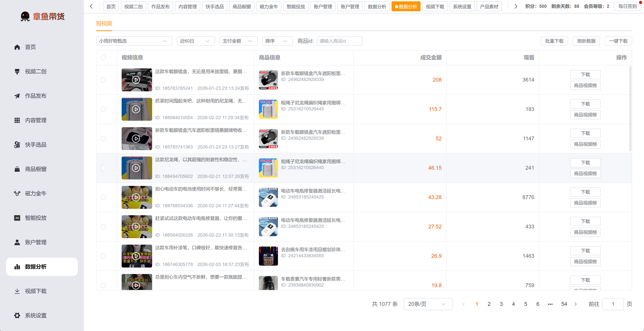The height and width of the screenshot is (331, 644).
Task: Open 小雨好物甄选 account dropdown
Action: 134,41
